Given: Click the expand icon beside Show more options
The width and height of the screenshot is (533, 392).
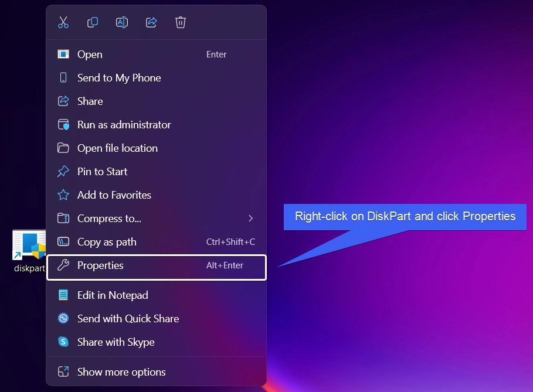Looking at the screenshot, I should tap(63, 371).
